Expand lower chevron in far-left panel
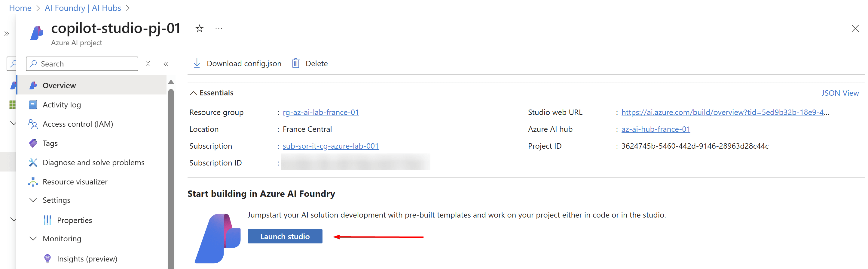 point(13,219)
